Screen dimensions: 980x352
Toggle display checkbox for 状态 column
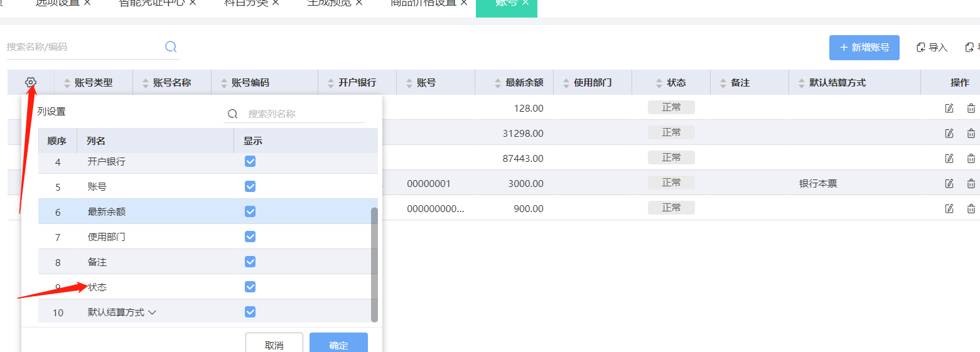click(250, 287)
